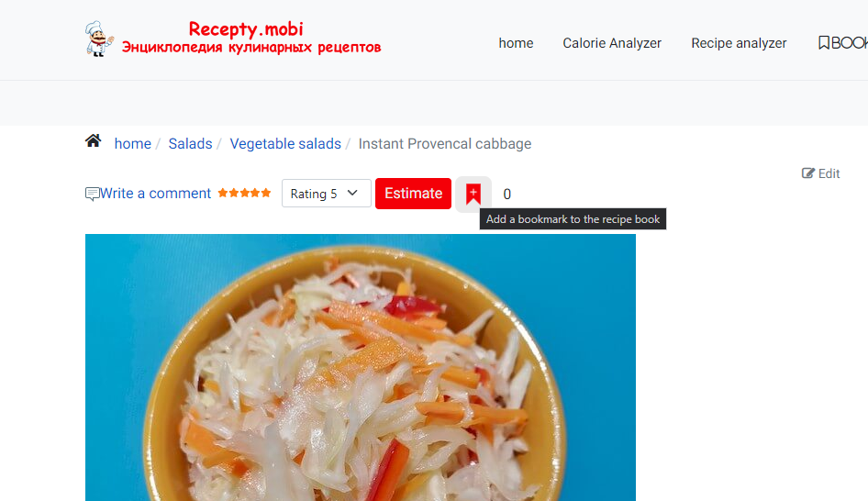This screenshot has width=868, height=501.
Task: Click the Edit pencil icon
Action: (x=808, y=173)
